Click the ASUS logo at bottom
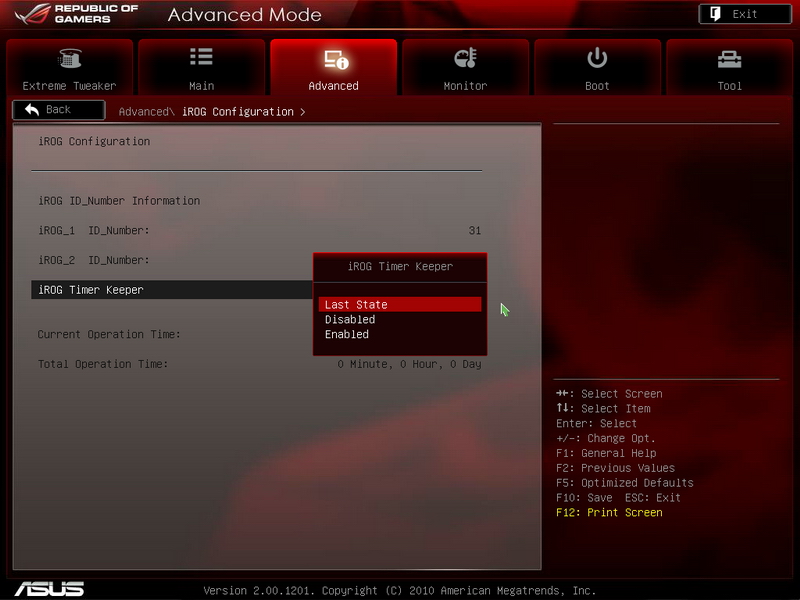The width and height of the screenshot is (800, 600). 49,589
